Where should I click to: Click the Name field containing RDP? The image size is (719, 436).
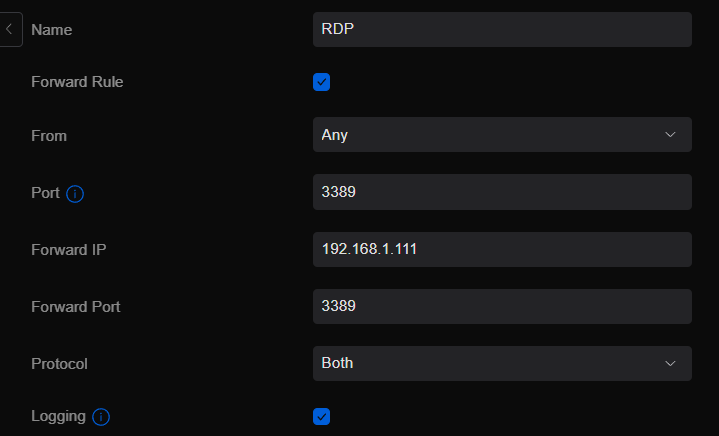pyautogui.click(x=501, y=30)
